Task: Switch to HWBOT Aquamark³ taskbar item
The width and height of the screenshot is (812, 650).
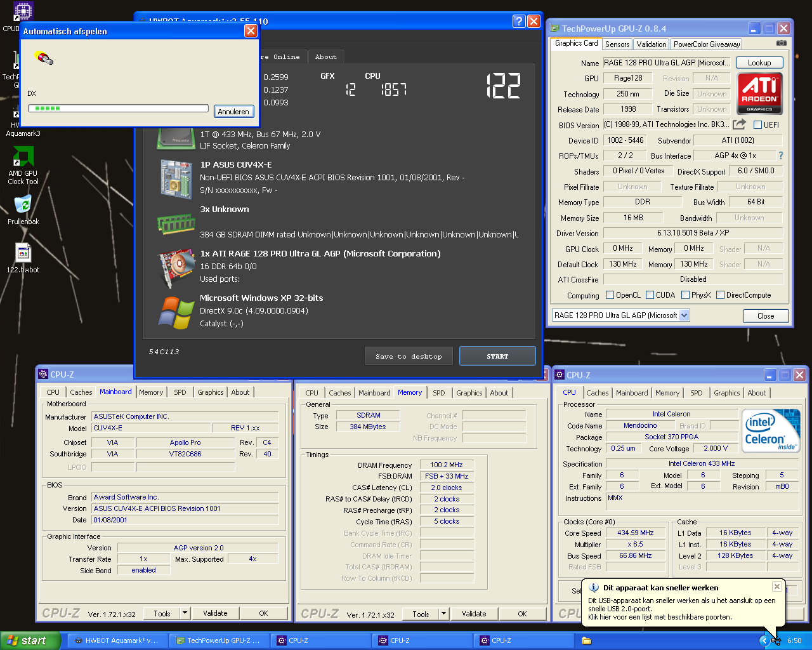Action: 117,640
